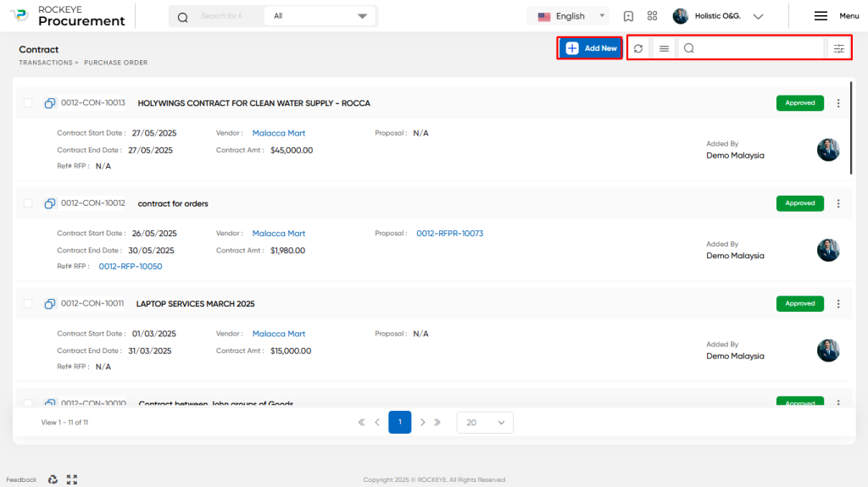Click contract amount $15,000.00

point(291,351)
